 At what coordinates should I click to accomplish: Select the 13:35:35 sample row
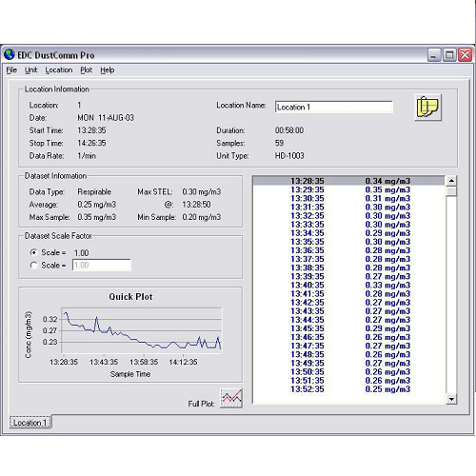click(349, 242)
